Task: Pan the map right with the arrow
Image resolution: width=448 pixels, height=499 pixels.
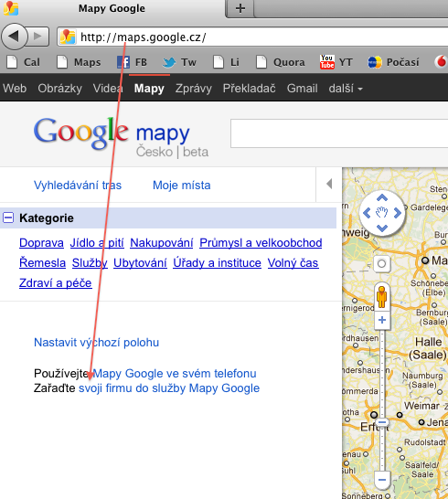Action: 398,213
